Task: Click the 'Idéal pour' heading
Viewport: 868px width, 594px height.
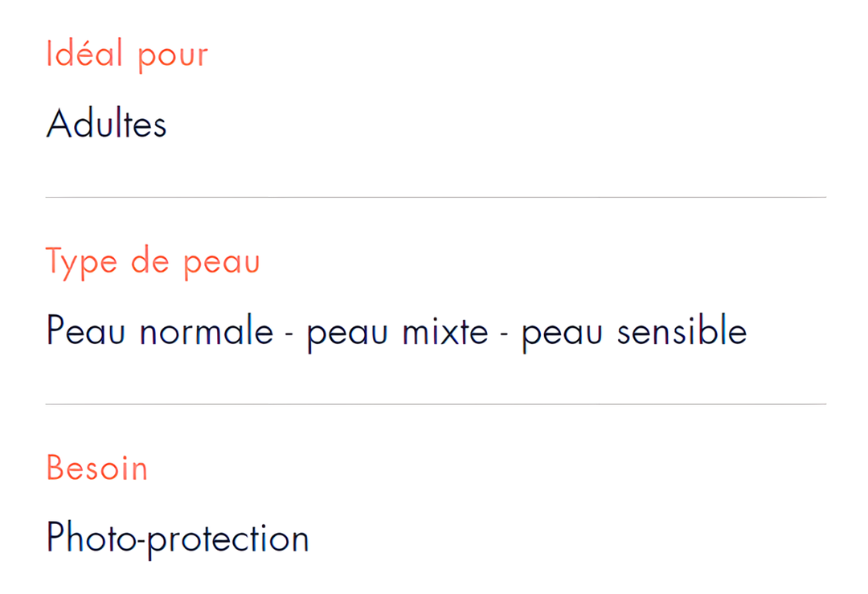Action: click(127, 55)
